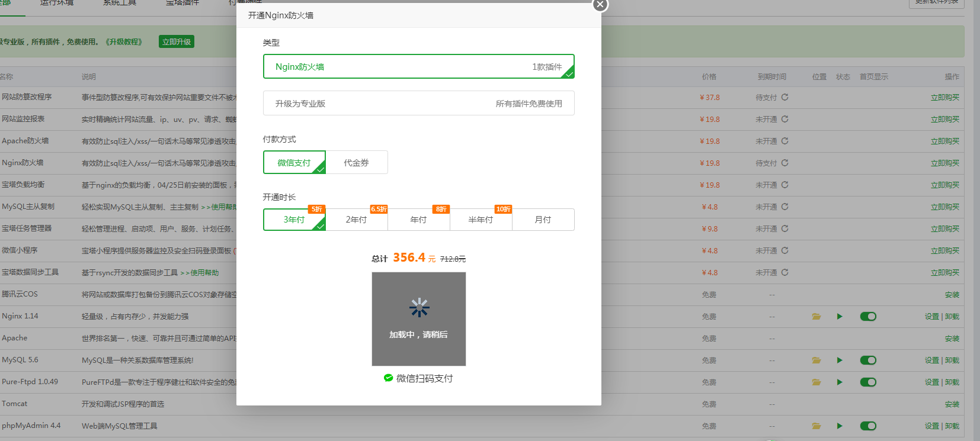
Task: Close the 开通Nginx防火墙 dialog
Action: click(x=600, y=5)
